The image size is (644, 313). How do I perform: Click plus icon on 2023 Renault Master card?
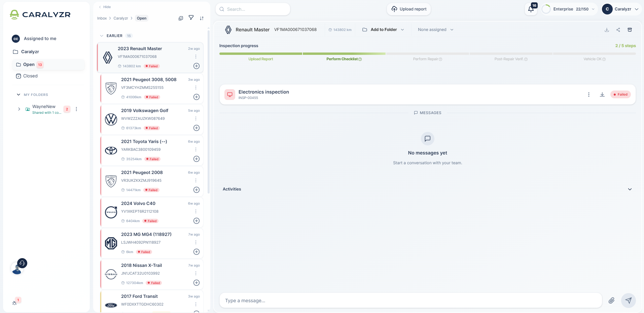click(196, 66)
